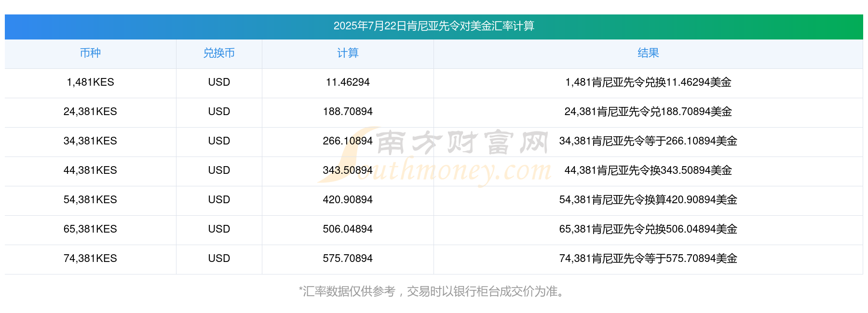The width and height of the screenshot is (868, 313).
Task: Click the table title 2025年7月22日肯尼亚先令对美金汇率计算
Action: pyautogui.click(x=434, y=26)
